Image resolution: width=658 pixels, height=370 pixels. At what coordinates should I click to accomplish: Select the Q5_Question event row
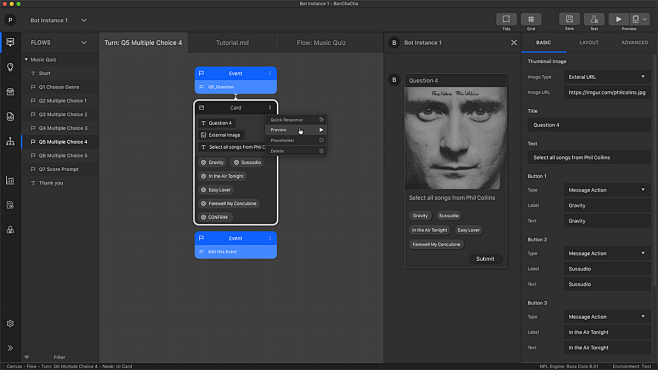(235, 87)
